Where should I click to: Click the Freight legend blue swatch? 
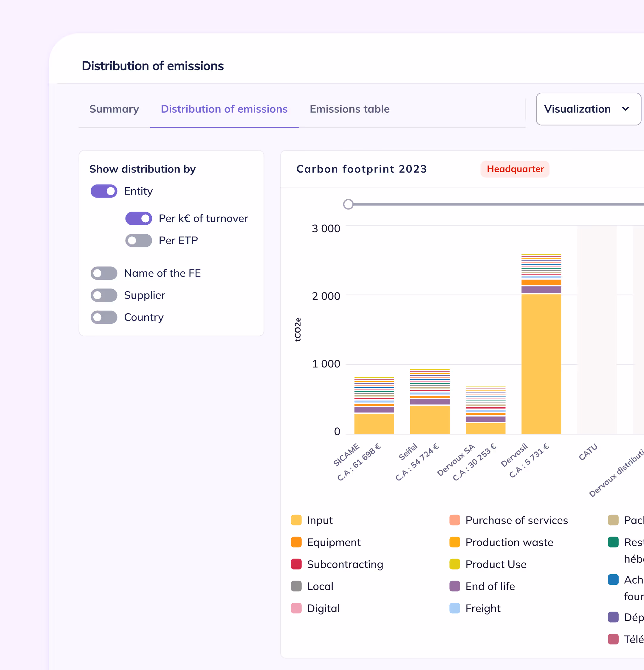[455, 608]
